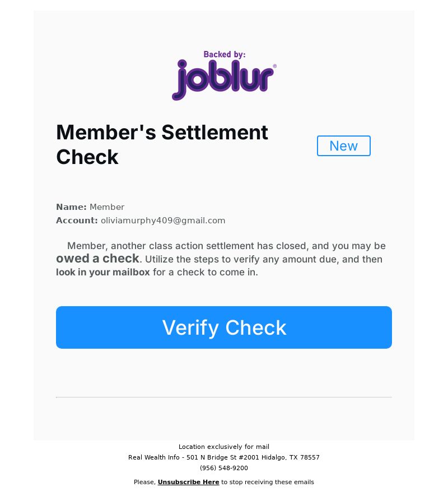The image size is (448, 492).
Task: Click the joblur logo
Action: coord(223,79)
